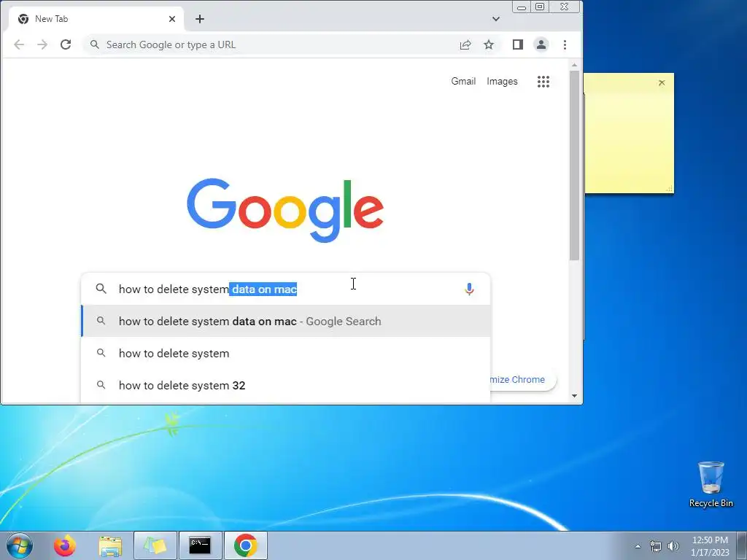Open Windows Explorer from the taskbar
The width and height of the screenshot is (747, 560).
(x=110, y=545)
